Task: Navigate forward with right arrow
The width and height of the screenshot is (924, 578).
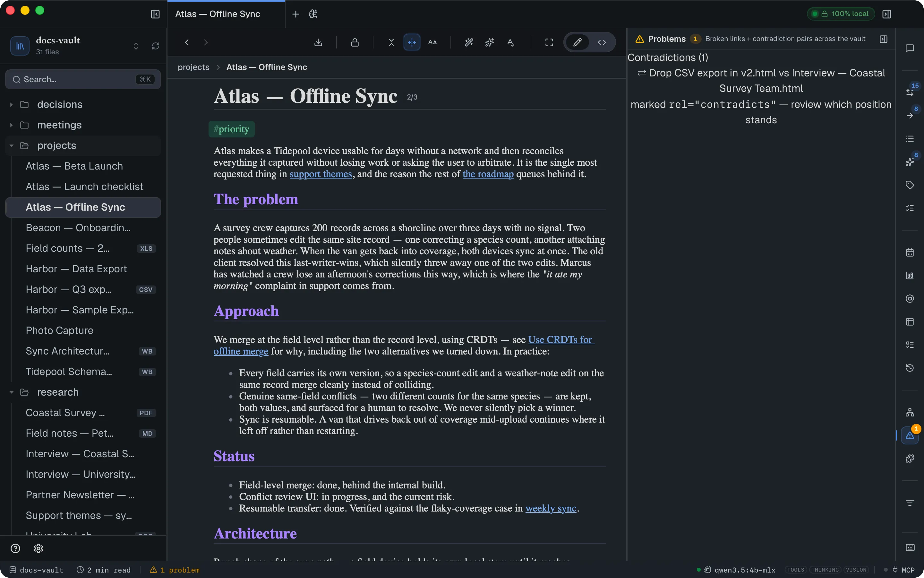Action: (x=206, y=42)
